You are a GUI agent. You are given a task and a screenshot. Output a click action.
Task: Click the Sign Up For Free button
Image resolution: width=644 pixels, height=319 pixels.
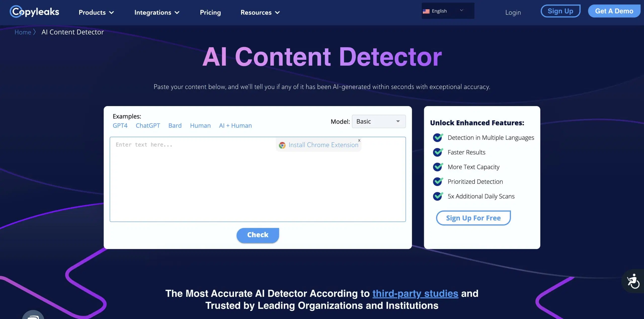click(x=473, y=218)
